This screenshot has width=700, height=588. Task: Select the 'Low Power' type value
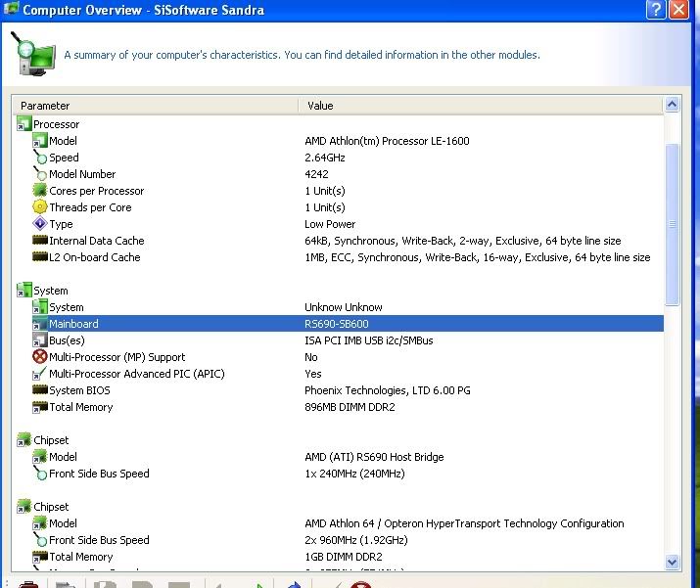330,224
